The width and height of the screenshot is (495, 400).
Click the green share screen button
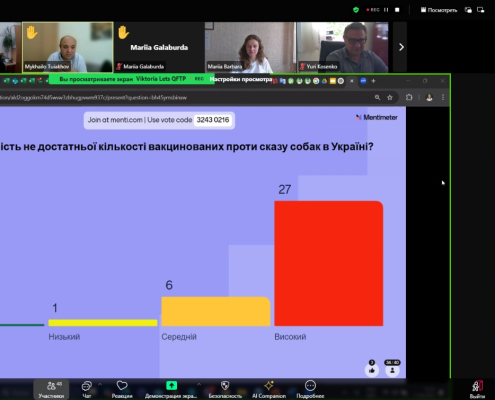pyautogui.click(x=171, y=386)
